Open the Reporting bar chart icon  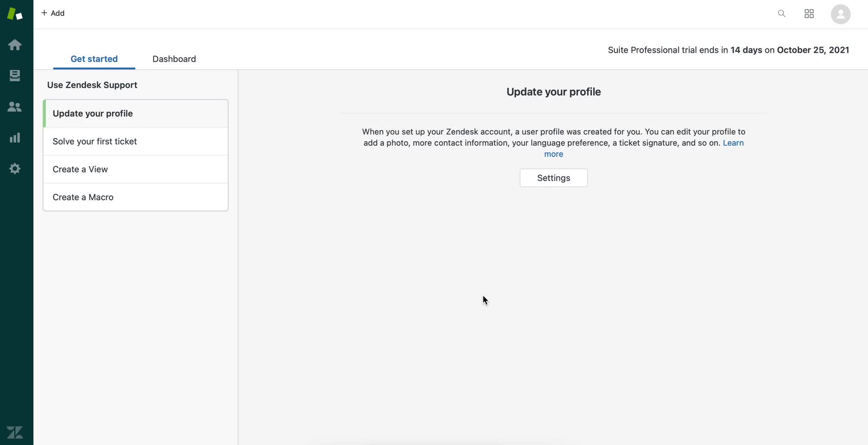pos(15,137)
